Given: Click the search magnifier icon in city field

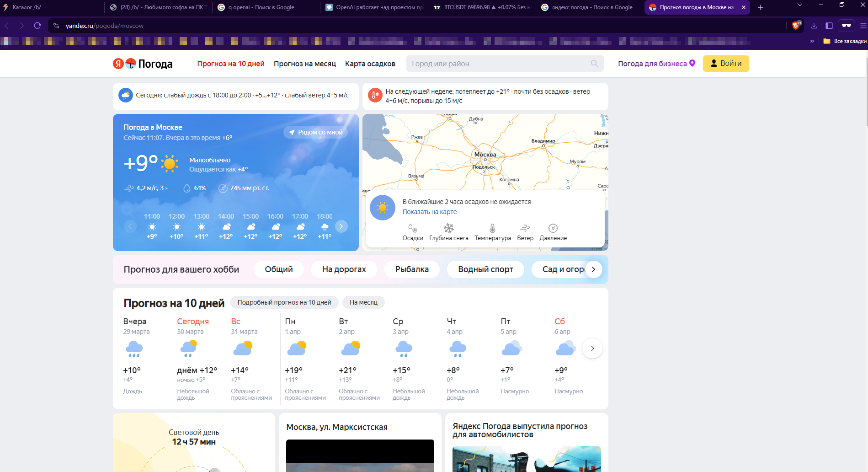Looking at the screenshot, I should coord(594,64).
